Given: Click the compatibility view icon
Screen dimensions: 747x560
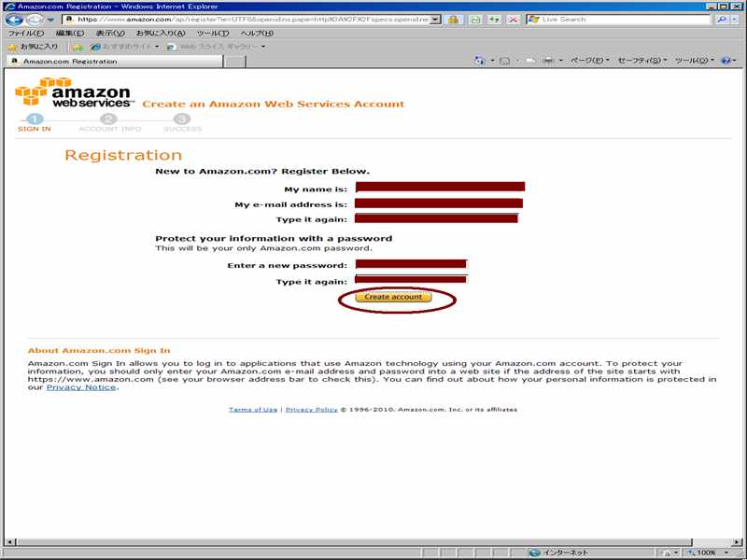Looking at the screenshot, I should click(x=475, y=20).
